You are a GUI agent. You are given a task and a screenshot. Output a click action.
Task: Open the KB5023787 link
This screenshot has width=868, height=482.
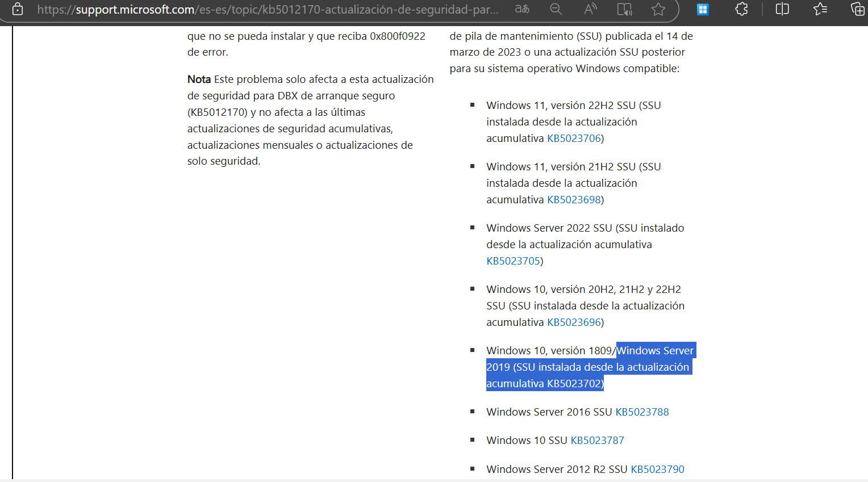tap(597, 440)
